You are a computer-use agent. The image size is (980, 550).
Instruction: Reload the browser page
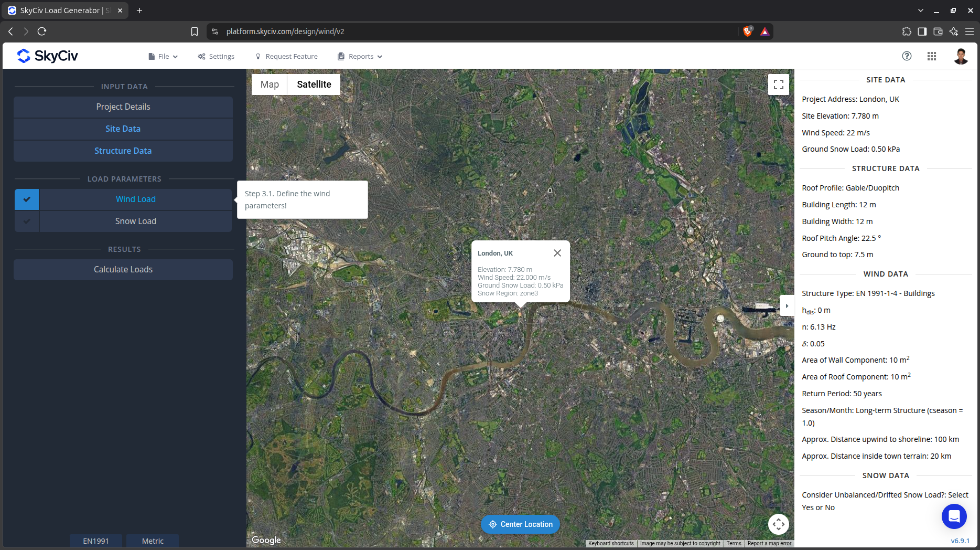coord(42,31)
